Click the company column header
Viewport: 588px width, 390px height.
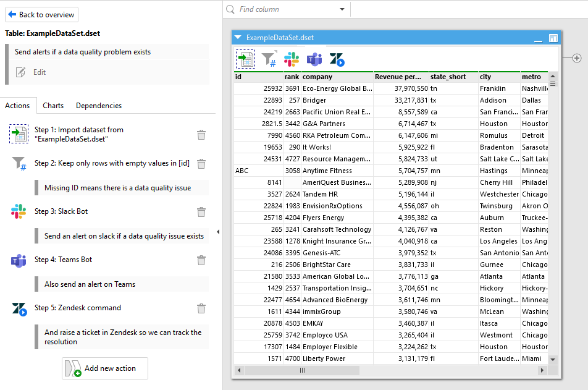[x=337, y=77]
